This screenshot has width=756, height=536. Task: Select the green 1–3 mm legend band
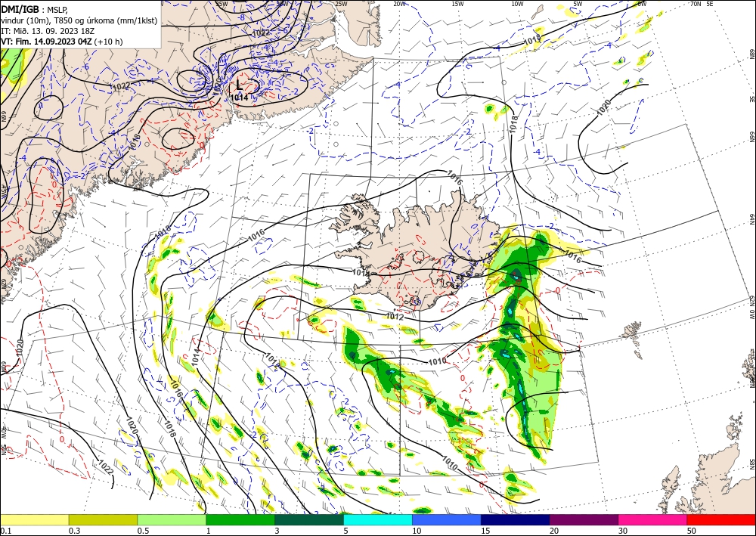pyautogui.click(x=240, y=520)
